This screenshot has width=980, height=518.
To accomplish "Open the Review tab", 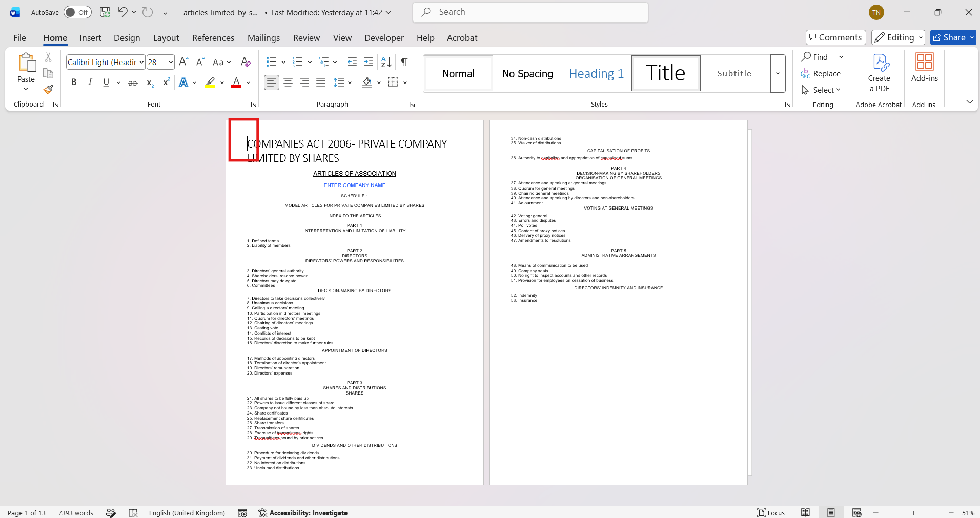I will pyautogui.click(x=307, y=38).
